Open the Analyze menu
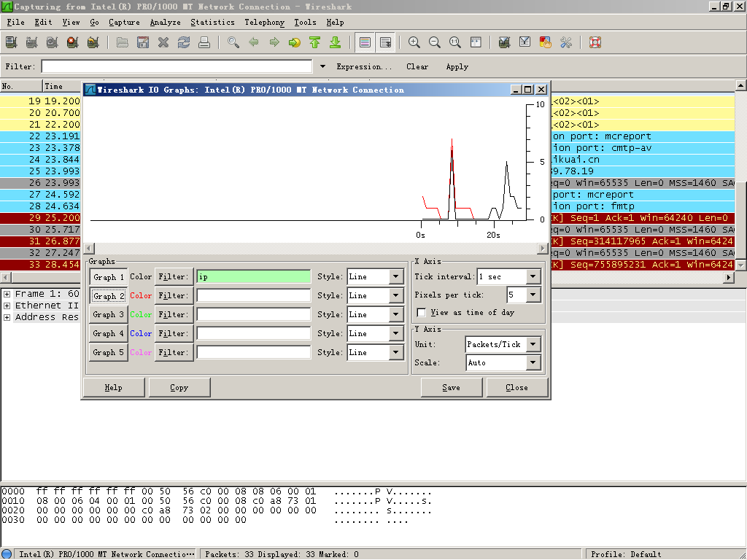747x560 pixels. [x=166, y=23]
